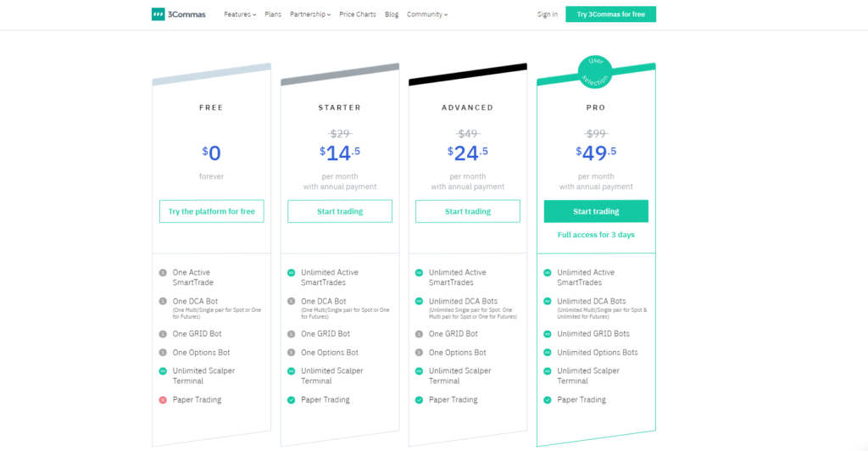Click Free plan One Options Bot icon
Image resolution: width=868 pixels, height=451 pixels.
(x=163, y=353)
